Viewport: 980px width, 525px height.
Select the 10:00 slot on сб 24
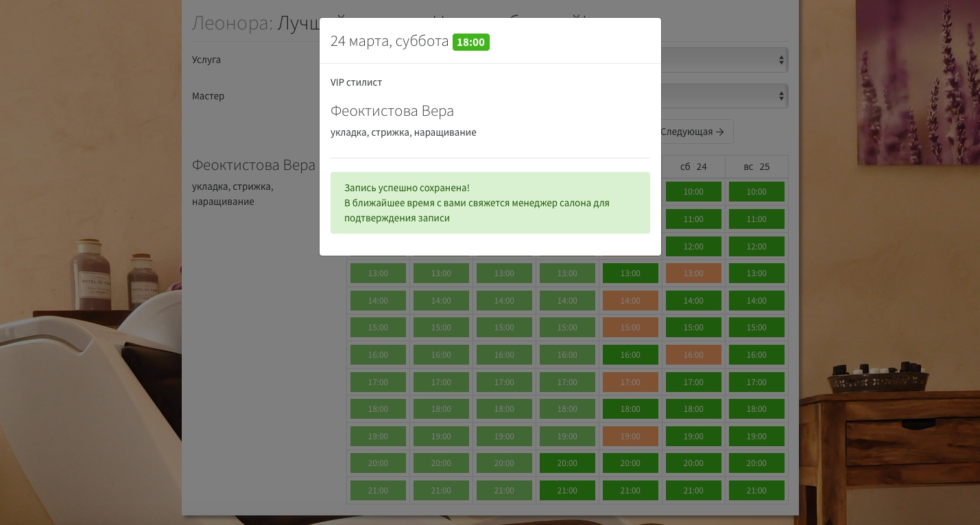693,192
